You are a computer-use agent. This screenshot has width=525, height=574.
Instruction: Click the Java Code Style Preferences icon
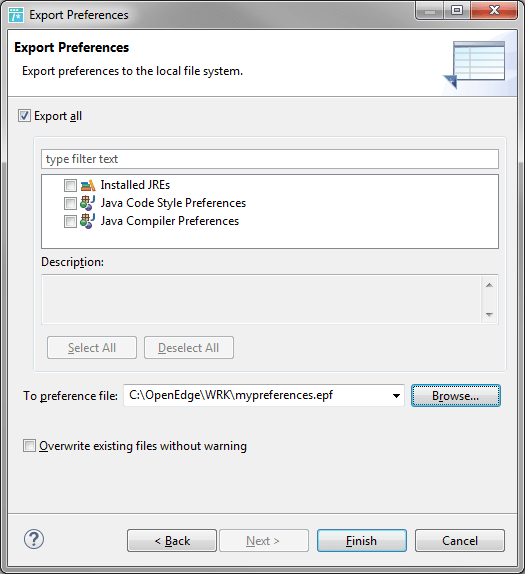click(x=88, y=203)
